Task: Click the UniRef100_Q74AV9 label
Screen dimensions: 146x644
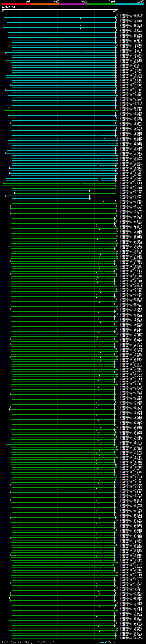Action: pos(131,221)
